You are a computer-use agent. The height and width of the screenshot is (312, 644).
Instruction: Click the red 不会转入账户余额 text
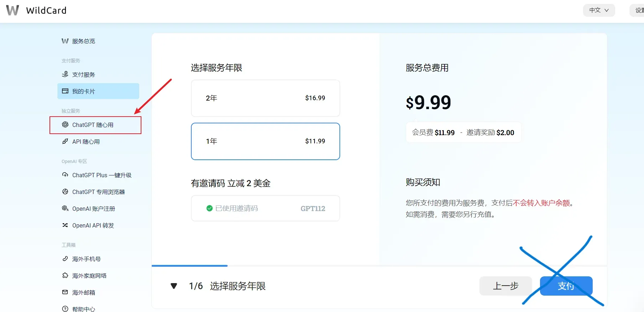pyautogui.click(x=541, y=203)
